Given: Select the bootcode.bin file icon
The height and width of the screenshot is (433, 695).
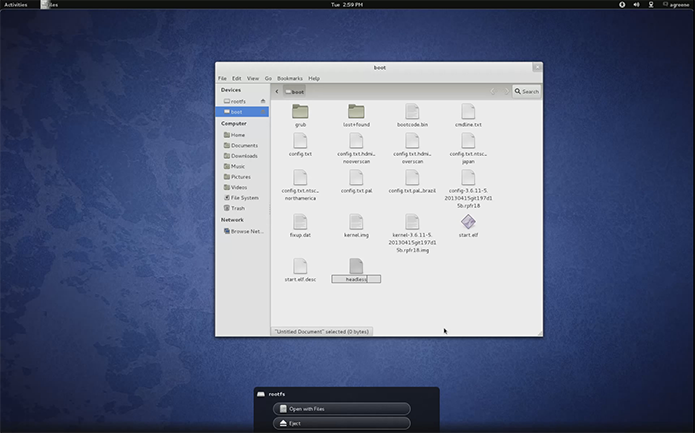Looking at the screenshot, I should tap(412, 112).
